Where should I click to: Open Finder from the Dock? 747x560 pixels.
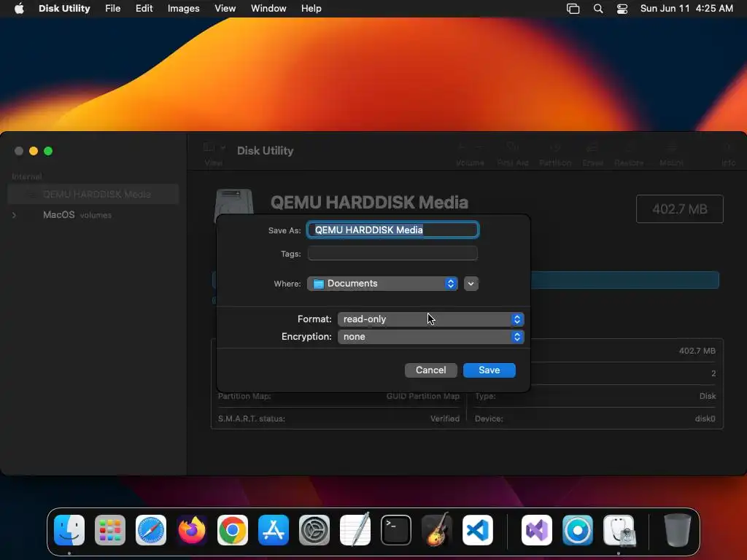tap(69, 530)
